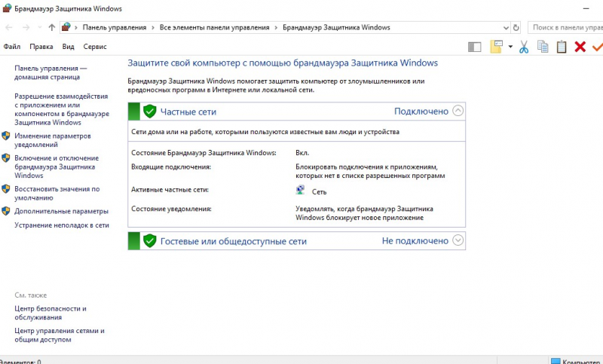Click the yellow folder options icon
Viewport: 603px width, 364px height.
point(497,47)
